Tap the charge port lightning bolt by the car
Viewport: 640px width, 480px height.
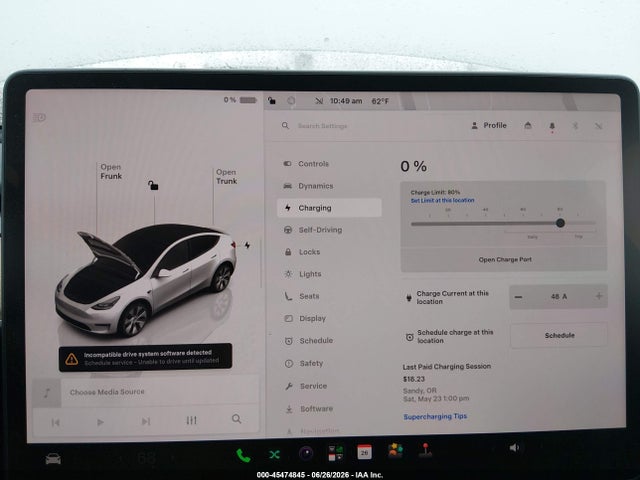tap(247, 245)
